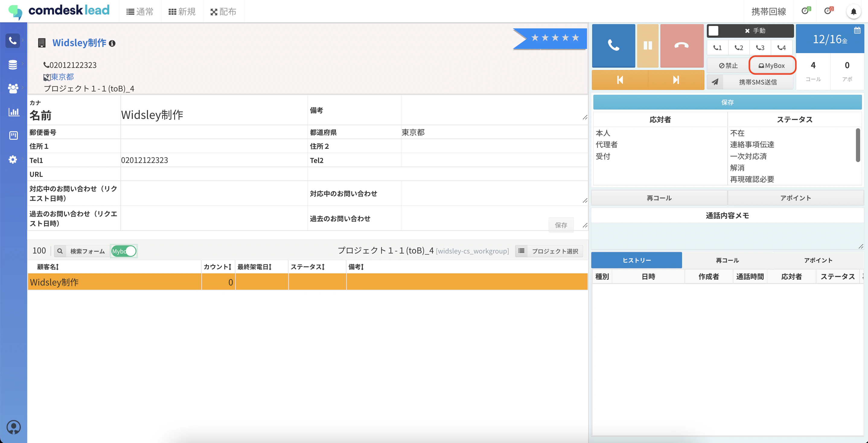Viewport: 868px width, 443px height.
Task: Switch to 配布 view
Action: coord(223,12)
